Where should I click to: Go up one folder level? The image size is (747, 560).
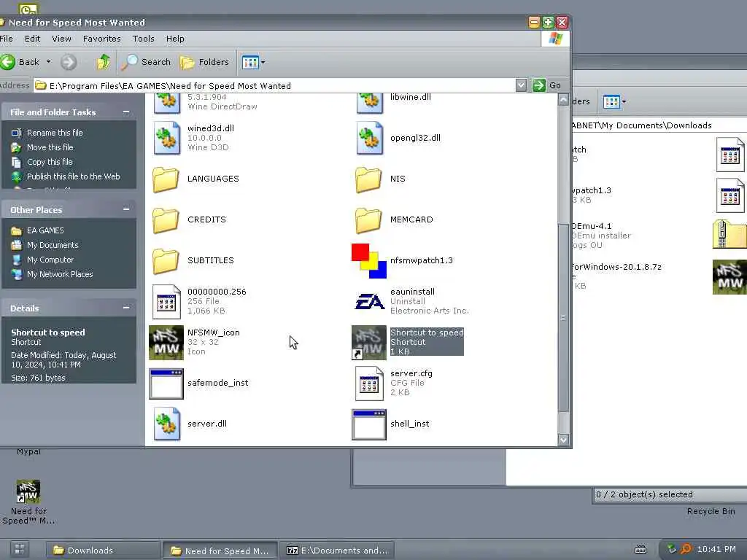pos(104,62)
